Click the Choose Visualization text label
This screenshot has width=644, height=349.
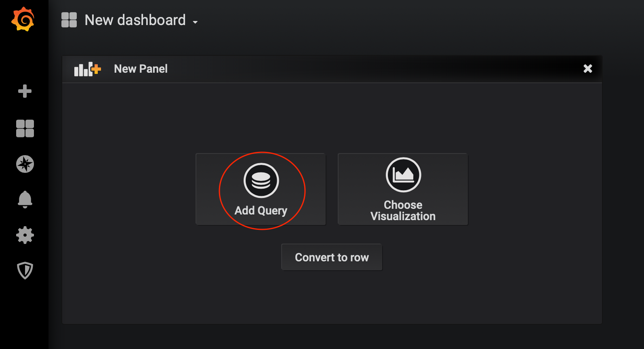coord(403,210)
